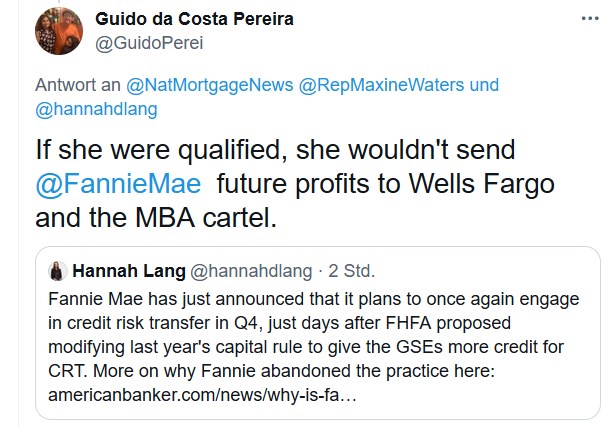
Task: Open the tweet options chevron menu
Action: coord(586,20)
